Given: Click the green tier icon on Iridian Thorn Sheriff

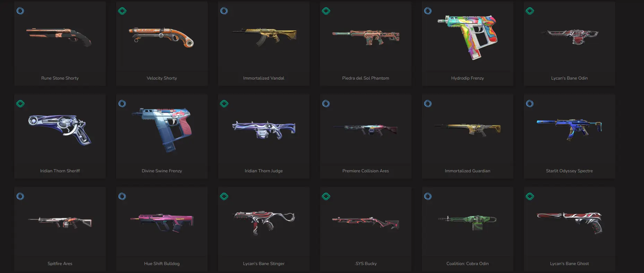Looking at the screenshot, I should [x=20, y=104].
